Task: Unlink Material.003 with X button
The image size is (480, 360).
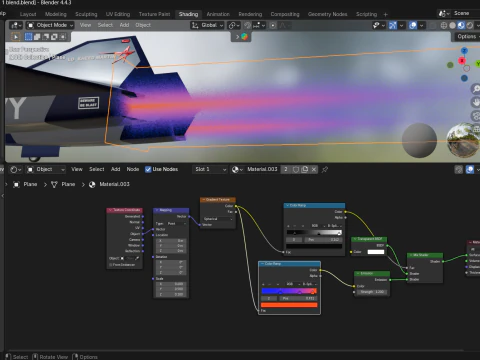Action: (x=314, y=170)
